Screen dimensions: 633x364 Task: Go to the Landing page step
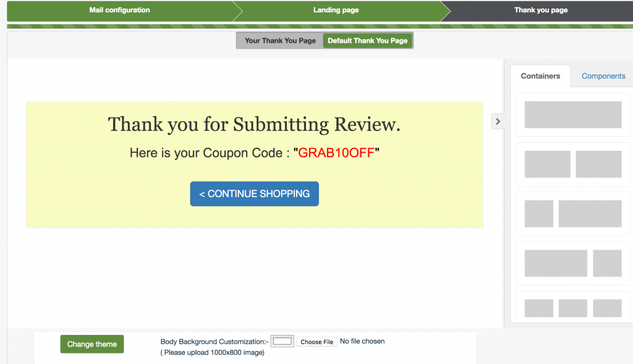[336, 10]
